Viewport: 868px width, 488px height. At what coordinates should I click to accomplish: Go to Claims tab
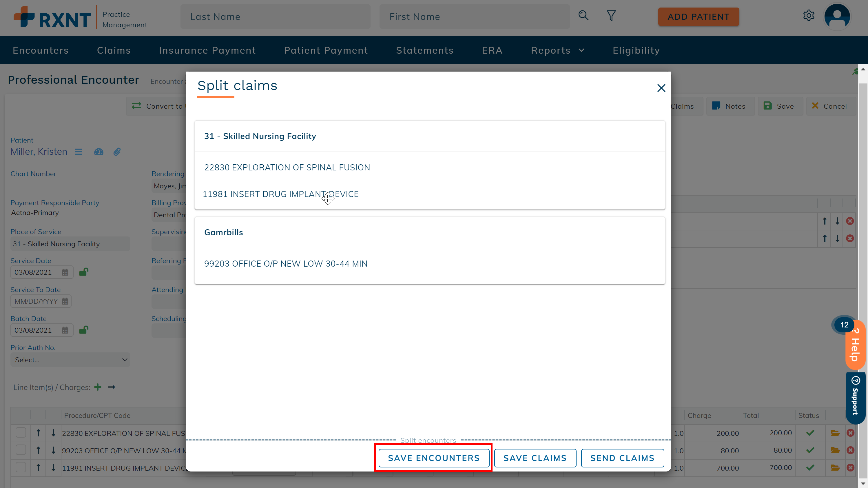(x=114, y=50)
